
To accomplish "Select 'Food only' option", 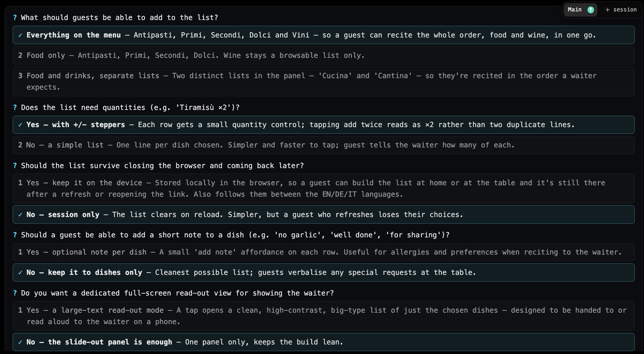I will click(x=324, y=55).
